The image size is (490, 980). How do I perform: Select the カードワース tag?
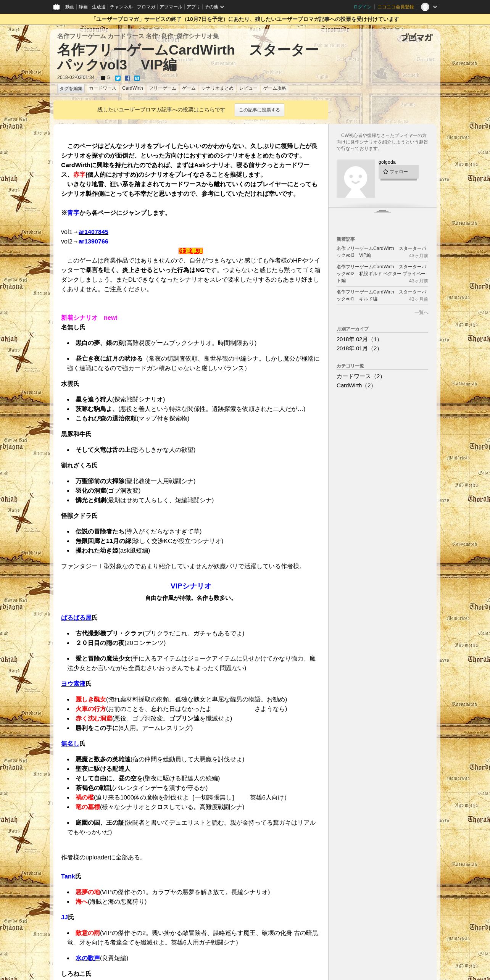click(x=102, y=88)
